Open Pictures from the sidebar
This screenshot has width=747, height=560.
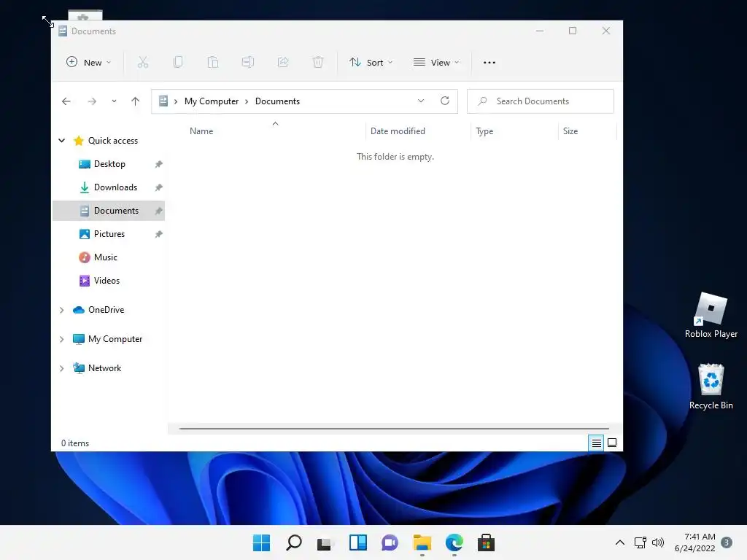click(x=109, y=234)
